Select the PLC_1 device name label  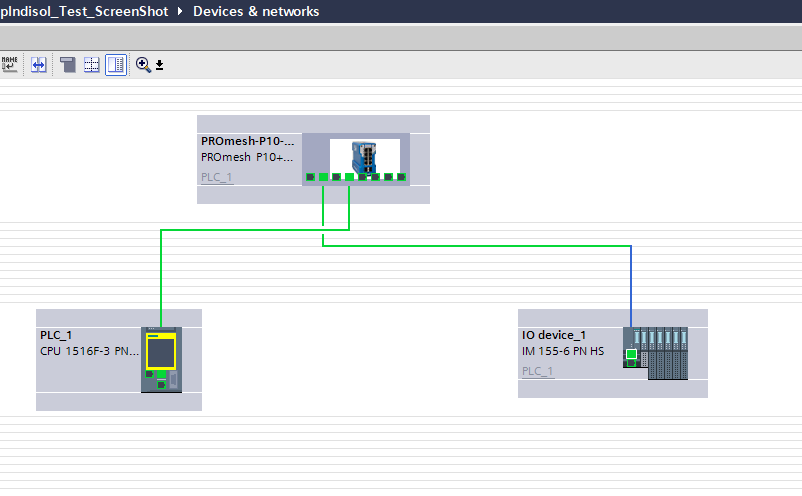(x=56, y=335)
